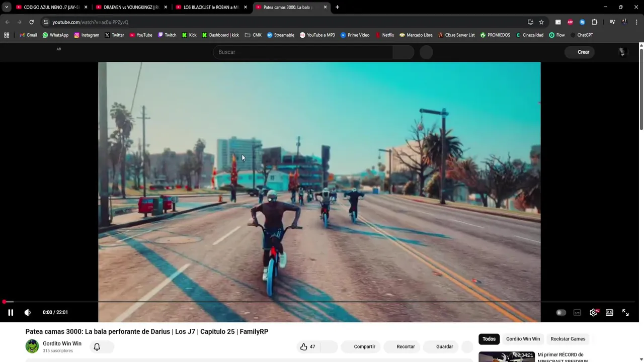
Task: Toggle subtitles on the player
Action: tap(577, 312)
